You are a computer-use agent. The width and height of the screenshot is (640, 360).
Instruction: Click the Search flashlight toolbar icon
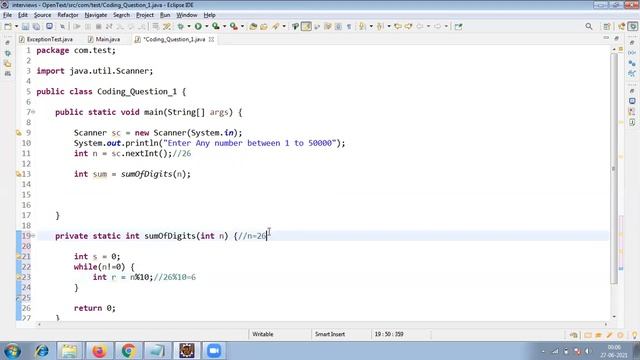[x=295, y=27]
